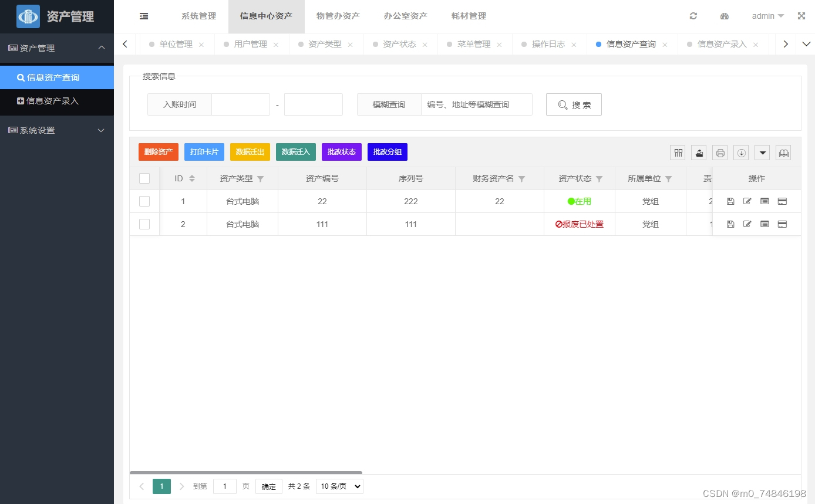
Task: Click the card icon for row ID 2
Action: [782, 224]
